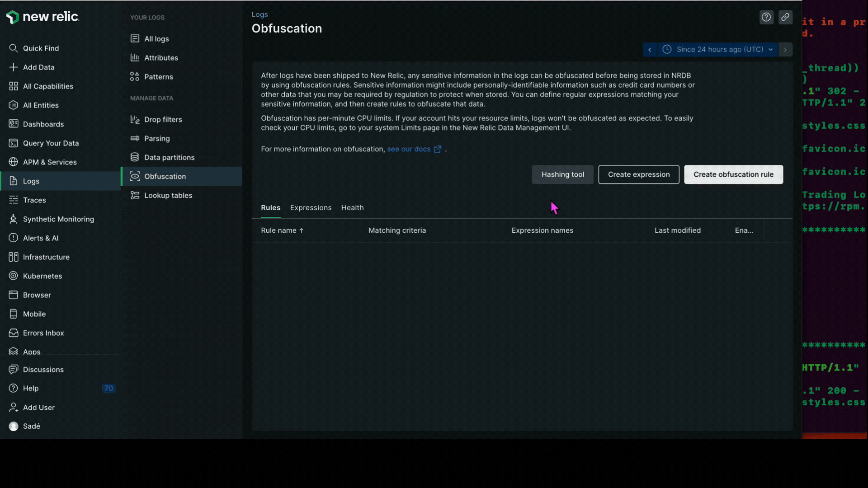The height and width of the screenshot is (488, 868).
Task: Go to Patterns under Your Logs
Action: 158,77
